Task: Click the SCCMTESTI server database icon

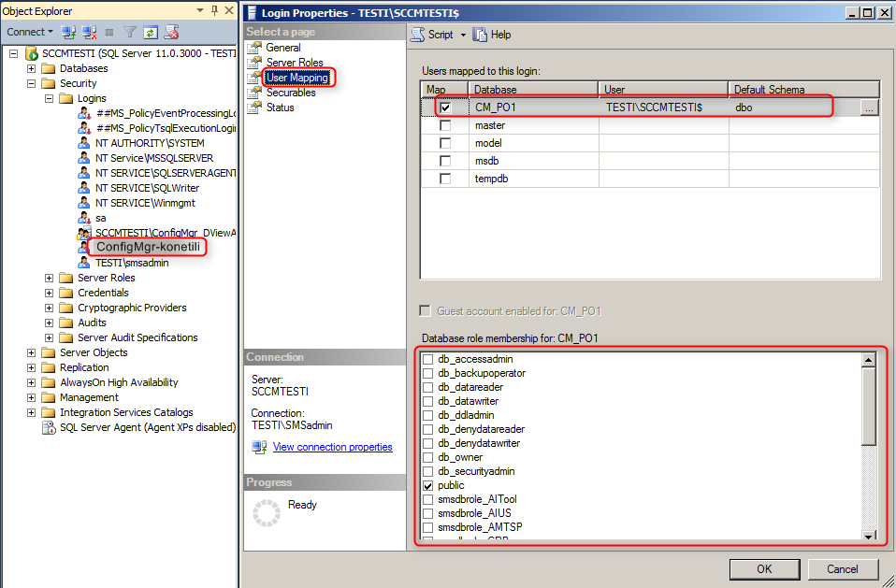Action: click(32, 53)
